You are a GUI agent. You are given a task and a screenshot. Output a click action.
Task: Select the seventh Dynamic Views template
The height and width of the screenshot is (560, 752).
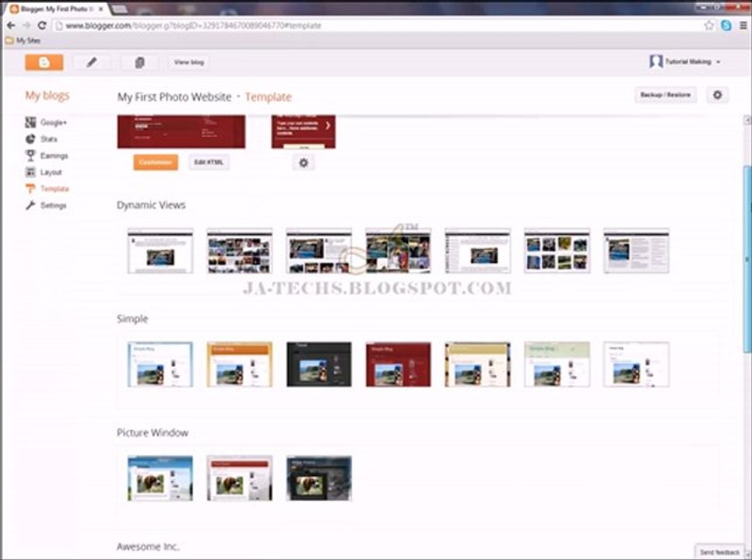coord(637,251)
